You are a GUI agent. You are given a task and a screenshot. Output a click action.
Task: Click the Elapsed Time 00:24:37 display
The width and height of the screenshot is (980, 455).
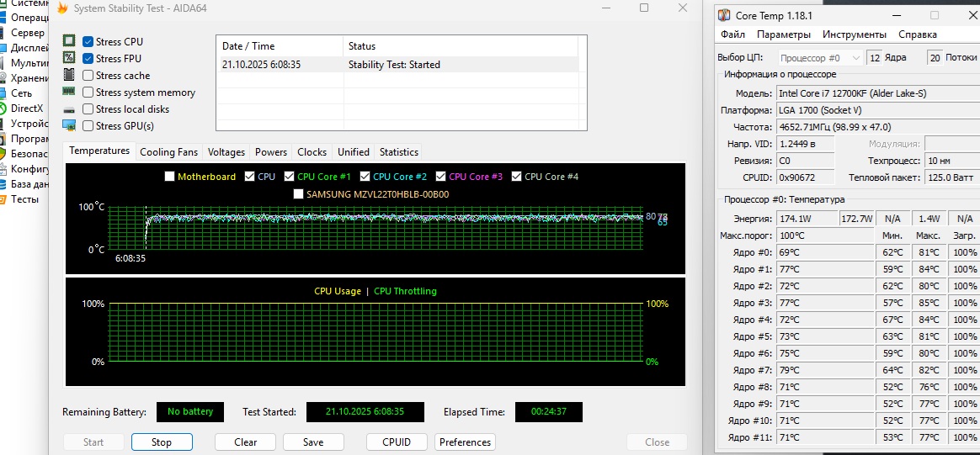pyautogui.click(x=548, y=412)
